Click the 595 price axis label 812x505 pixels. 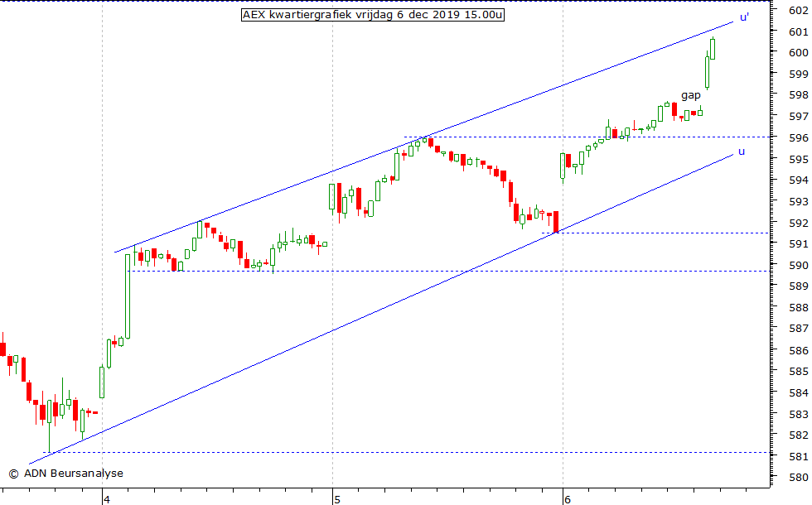coord(798,159)
